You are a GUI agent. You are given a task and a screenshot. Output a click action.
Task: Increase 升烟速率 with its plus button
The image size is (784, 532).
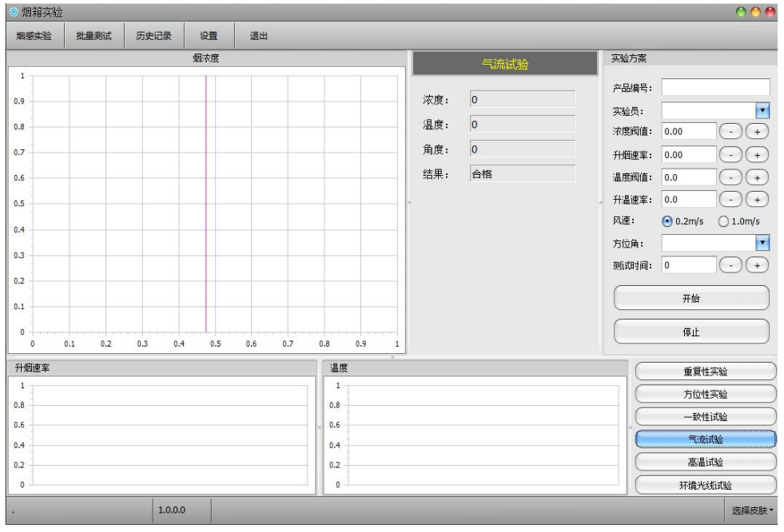click(756, 155)
